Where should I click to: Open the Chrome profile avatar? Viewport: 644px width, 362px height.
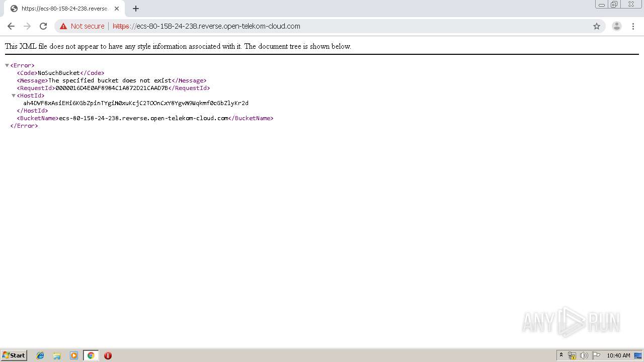(x=616, y=26)
